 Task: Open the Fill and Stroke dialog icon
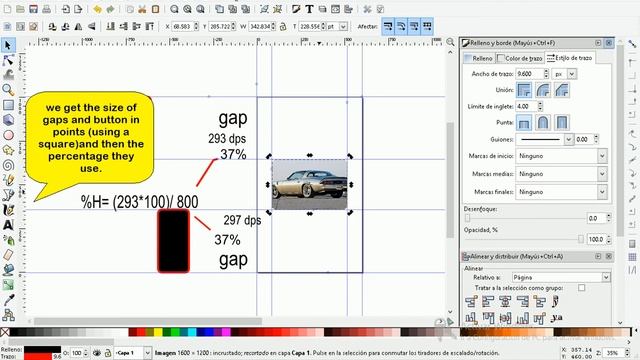coord(296,9)
